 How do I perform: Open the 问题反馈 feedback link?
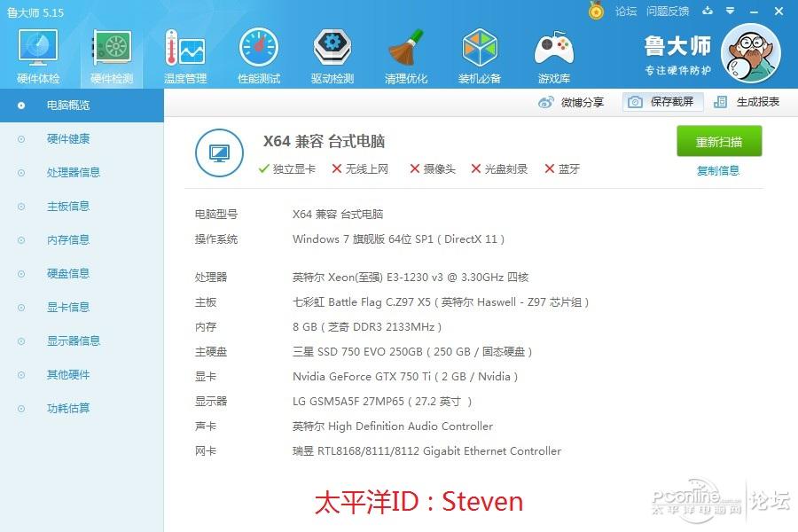click(668, 12)
